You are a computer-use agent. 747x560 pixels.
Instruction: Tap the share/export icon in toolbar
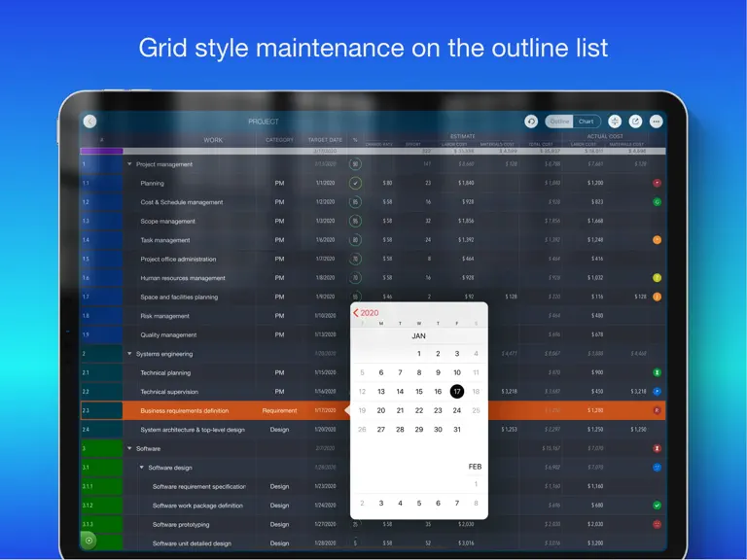(635, 122)
